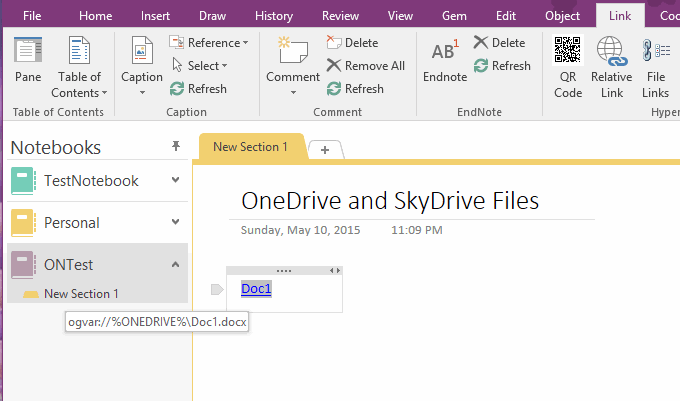Click the note container width arrows
The image size is (680, 401).
[334, 271]
